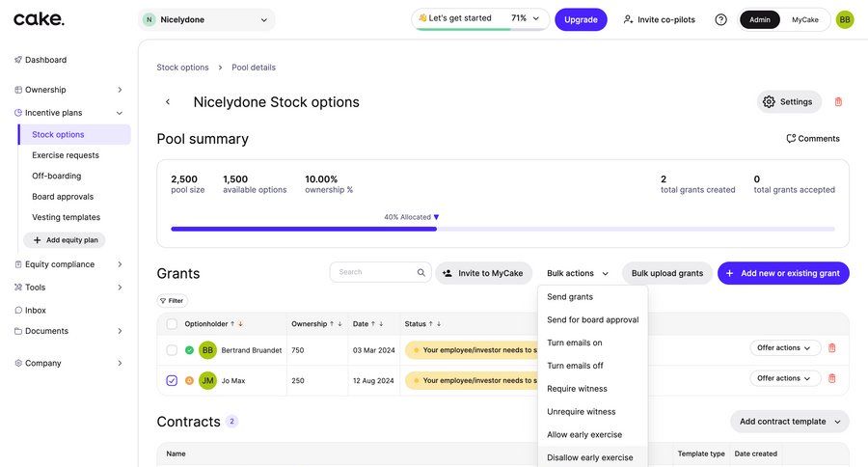Delete Bertrand Bruandet's grant via trash icon
The width and height of the screenshot is (868, 467).
(x=832, y=348)
